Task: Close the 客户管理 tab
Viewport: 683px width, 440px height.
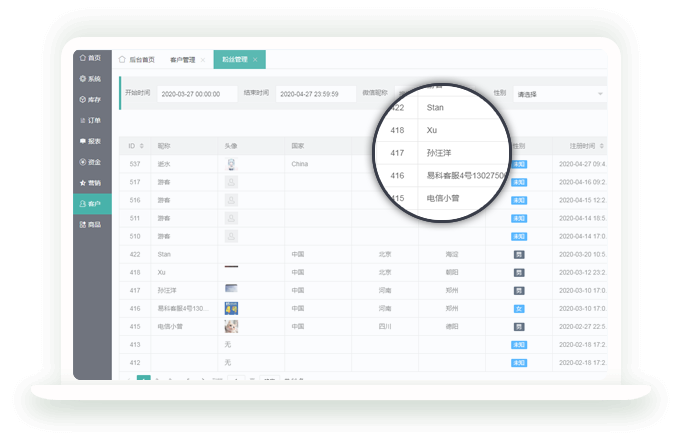Action: click(203, 60)
